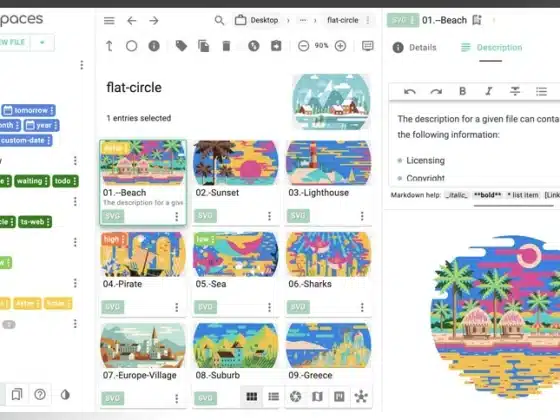Click the 'high' tag on 04.-Pirate
Image resolution: width=560 pixels, height=420 pixels.
(x=114, y=239)
